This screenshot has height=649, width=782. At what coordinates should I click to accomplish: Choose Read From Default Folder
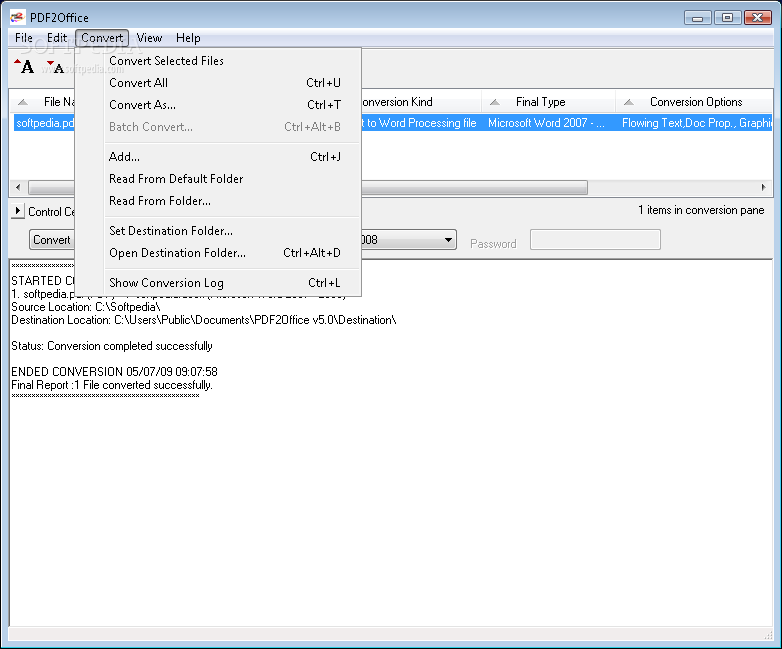tap(218, 179)
